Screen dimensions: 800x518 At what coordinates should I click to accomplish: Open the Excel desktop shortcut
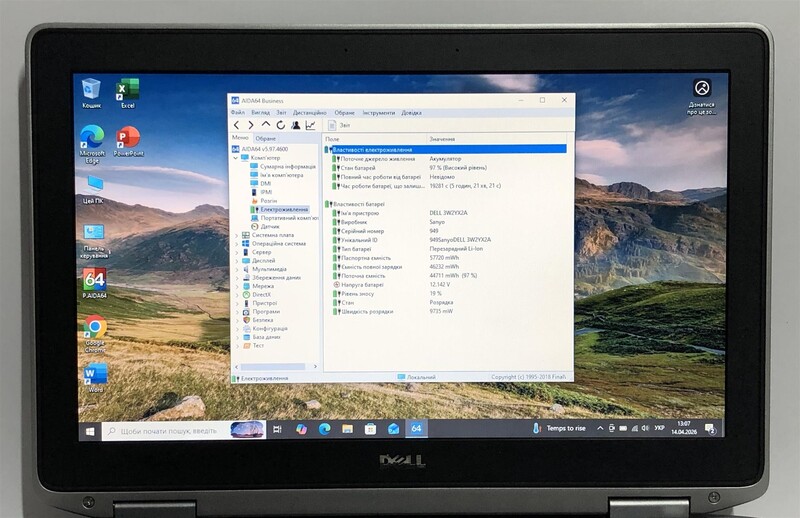coord(128,93)
